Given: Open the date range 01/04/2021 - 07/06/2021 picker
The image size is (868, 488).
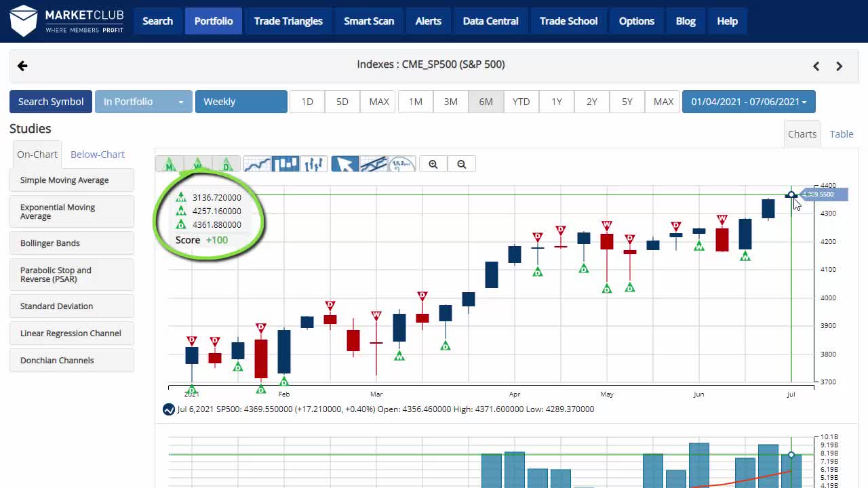Looking at the screenshot, I should [749, 102].
